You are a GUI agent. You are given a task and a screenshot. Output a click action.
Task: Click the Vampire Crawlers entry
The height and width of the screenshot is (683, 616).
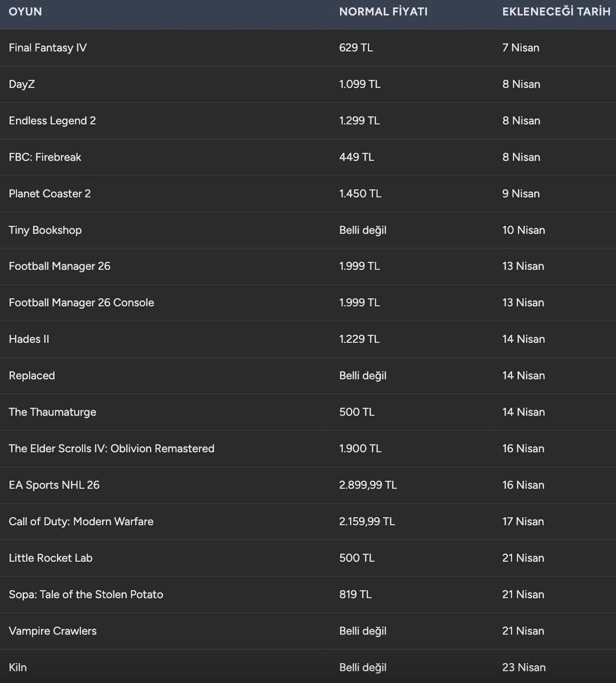click(52, 631)
